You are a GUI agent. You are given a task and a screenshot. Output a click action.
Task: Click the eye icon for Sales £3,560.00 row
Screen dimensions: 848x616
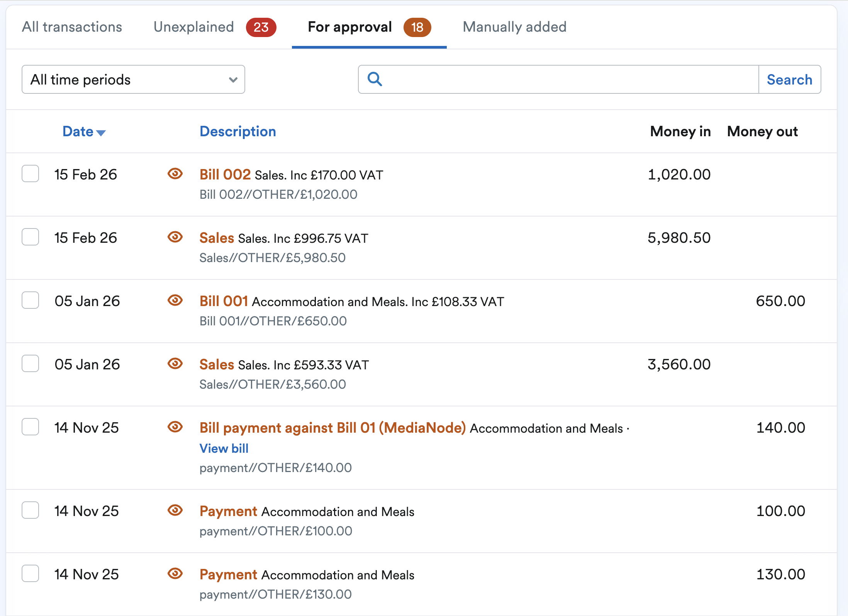click(175, 364)
